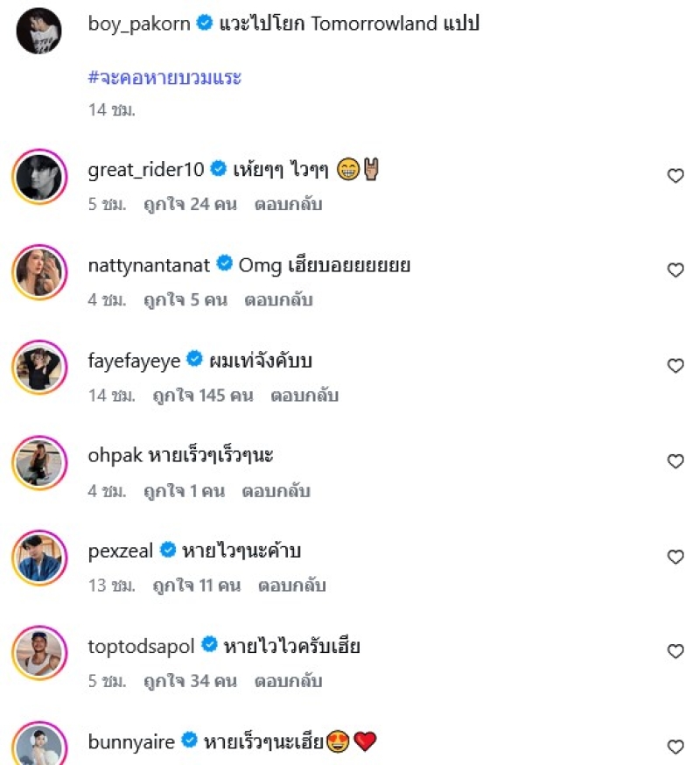This screenshot has width=700, height=765.
Task: Reply to great_rider10's comment
Action: tap(288, 205)
